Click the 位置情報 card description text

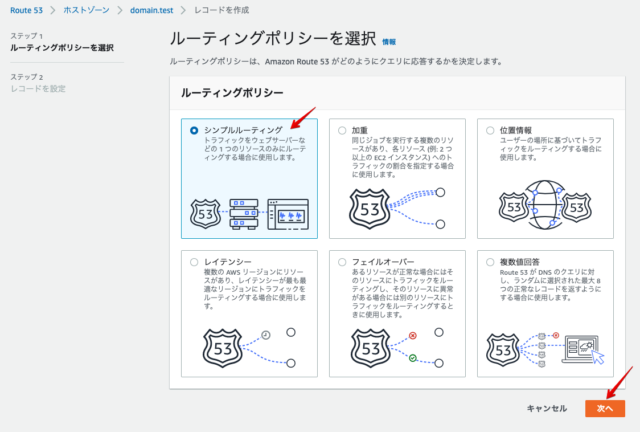coord(551,149)
